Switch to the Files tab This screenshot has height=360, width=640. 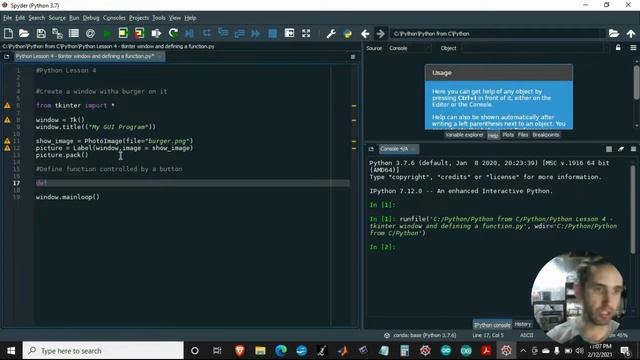[523, 135]
